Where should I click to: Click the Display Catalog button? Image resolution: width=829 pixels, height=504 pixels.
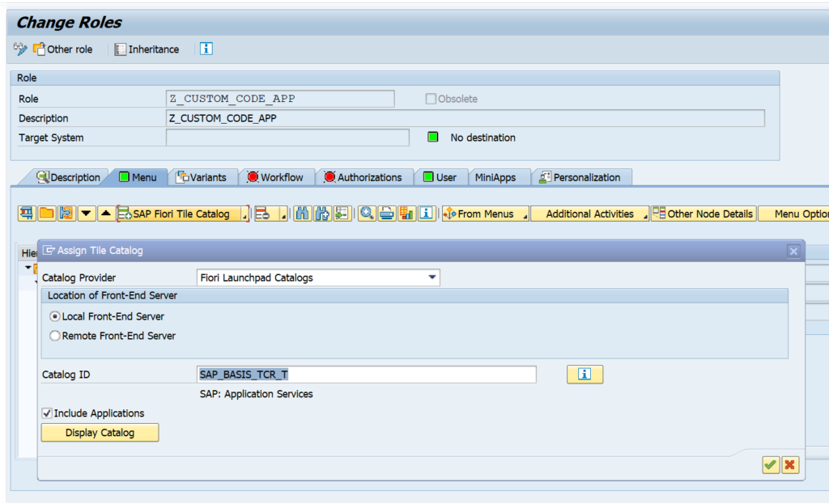[x=100, y=433]
